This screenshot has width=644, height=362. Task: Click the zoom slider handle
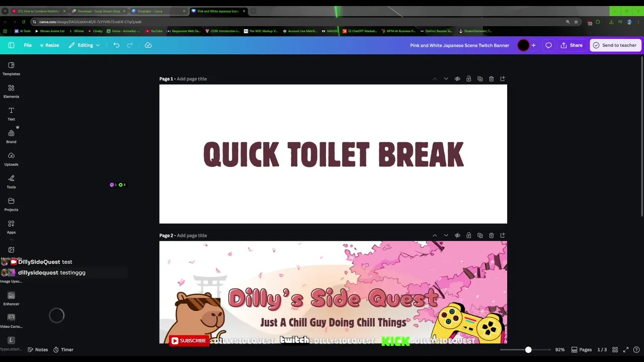[528, 349]
